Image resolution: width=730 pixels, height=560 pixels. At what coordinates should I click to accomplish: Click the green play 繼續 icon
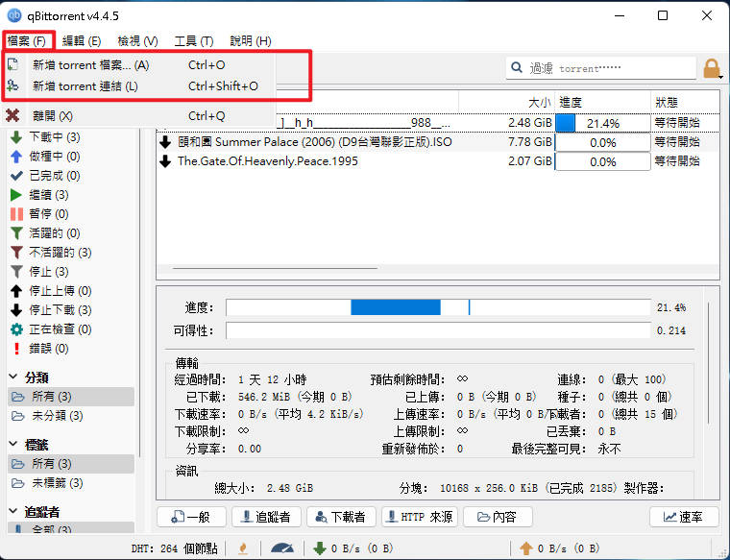pyautogui.click(x=16, y=195)
